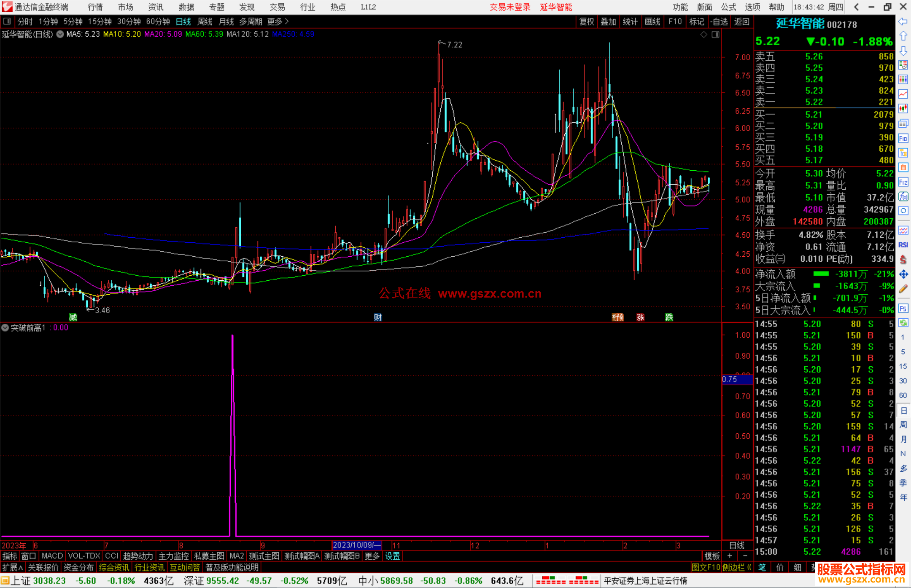911x588 pixels.
Task: Click the blue left-arrow back icon
Action: pos(903,21)
